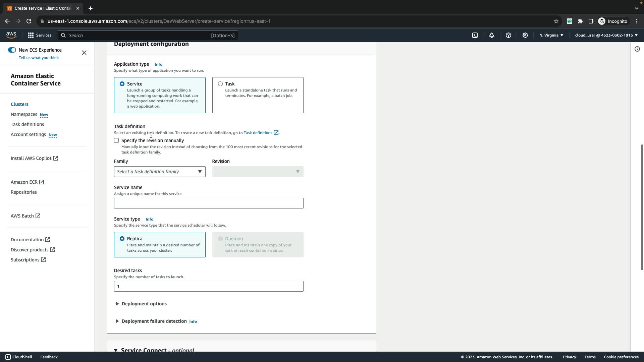Click the AWS logo home icon

point(11,35)
